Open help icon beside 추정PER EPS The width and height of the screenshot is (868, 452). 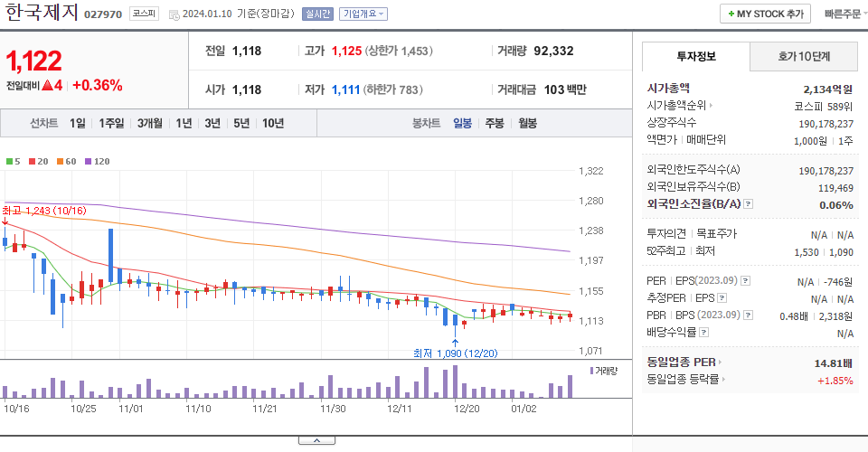click(x=722, y=298)
